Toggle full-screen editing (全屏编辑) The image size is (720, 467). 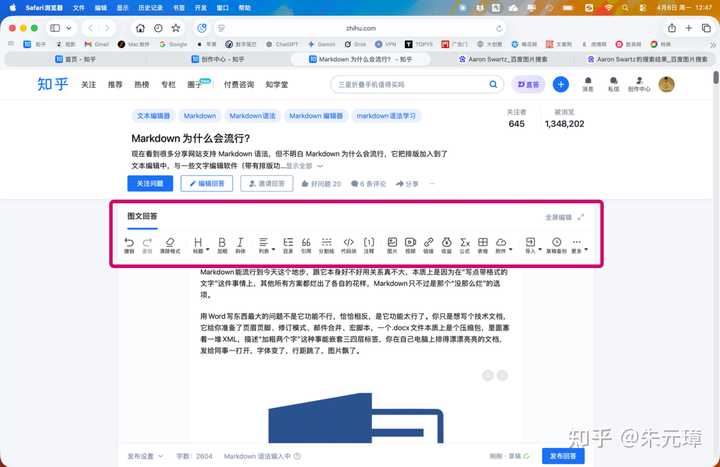565,216
